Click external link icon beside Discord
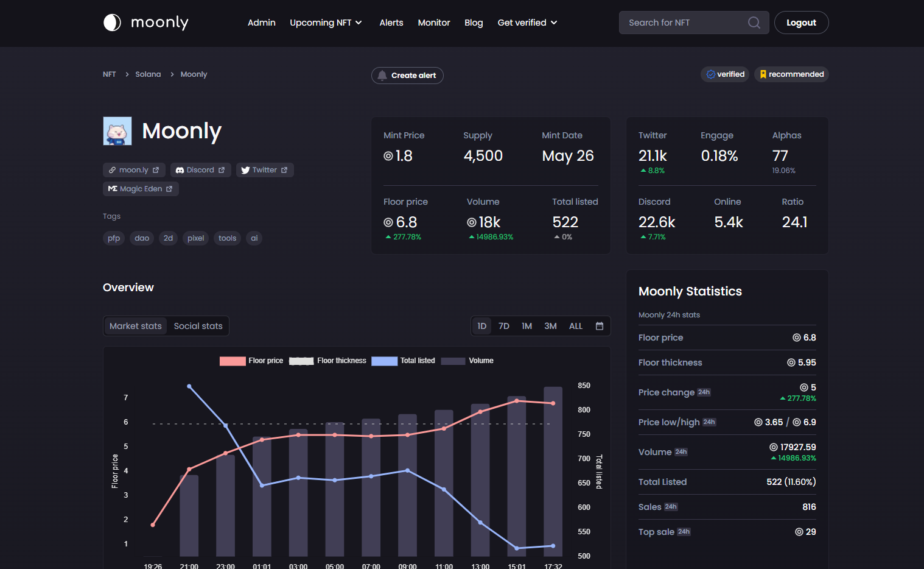 (222, 170)
